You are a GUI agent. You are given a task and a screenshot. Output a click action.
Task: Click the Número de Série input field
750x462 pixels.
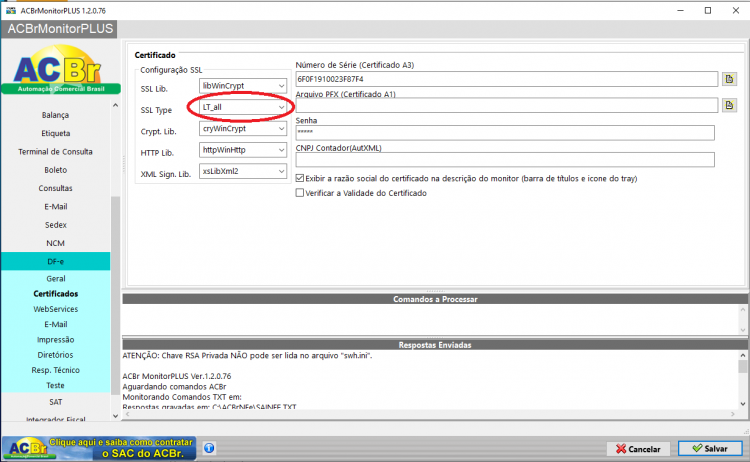[x=507, y=79]
